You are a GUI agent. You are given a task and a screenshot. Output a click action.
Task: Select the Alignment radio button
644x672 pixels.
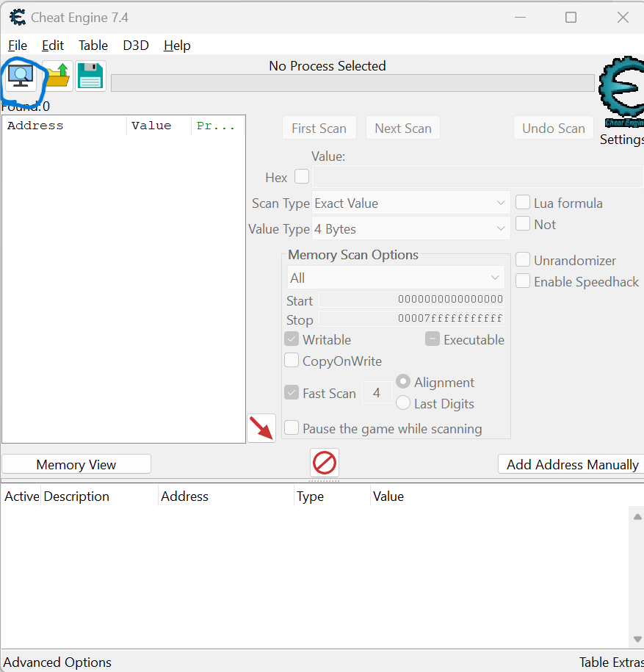tap(403, 381)
